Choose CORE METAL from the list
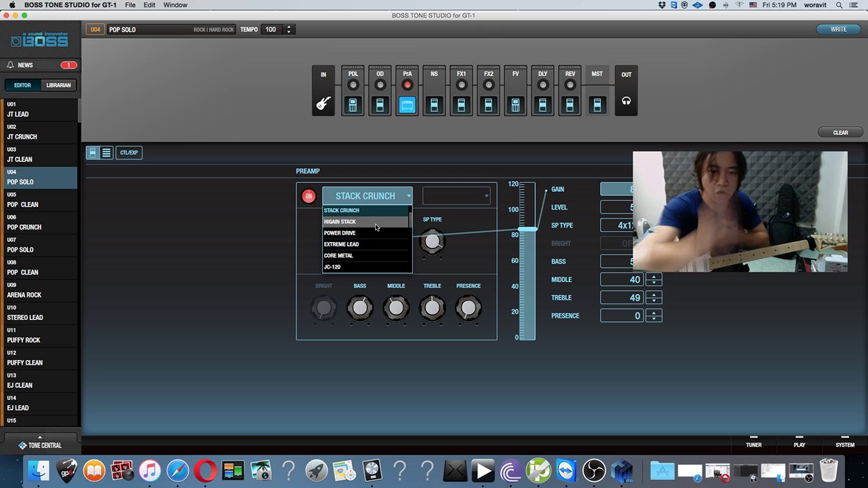This screenshot has height=488, width=868. click(366, 256)
